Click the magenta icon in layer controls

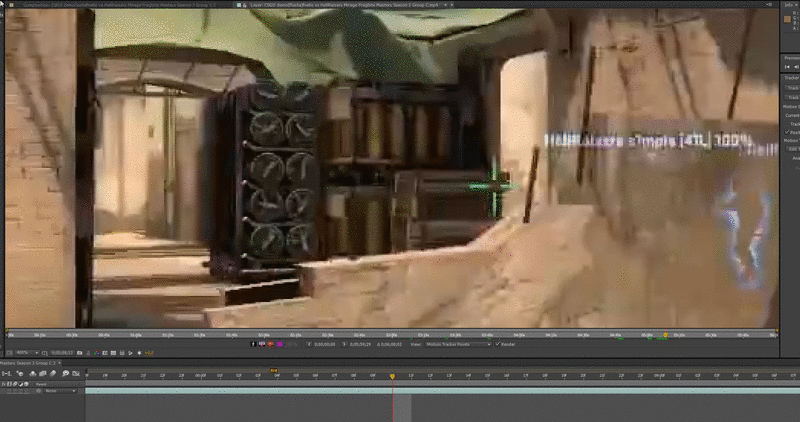click(280, 344)
